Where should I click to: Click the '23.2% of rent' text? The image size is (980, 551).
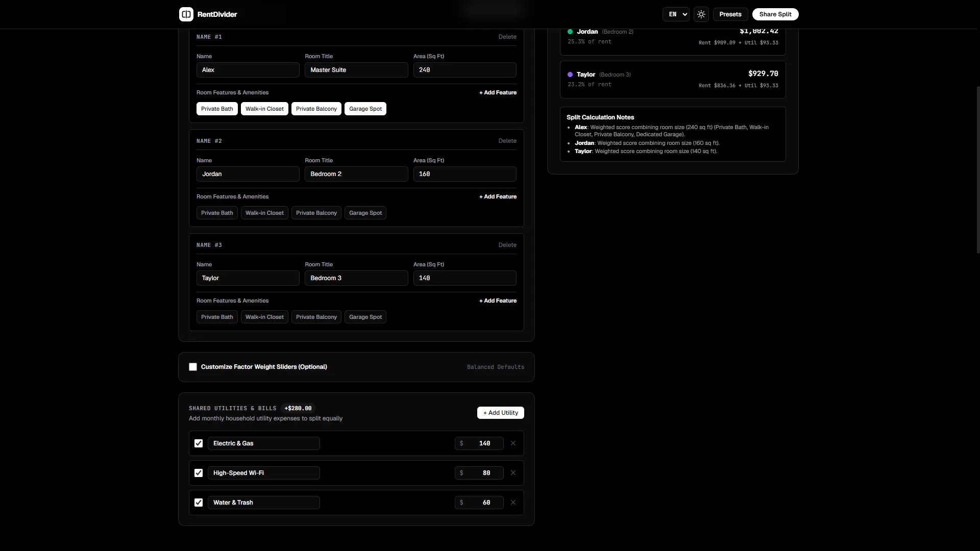[590, 84]
